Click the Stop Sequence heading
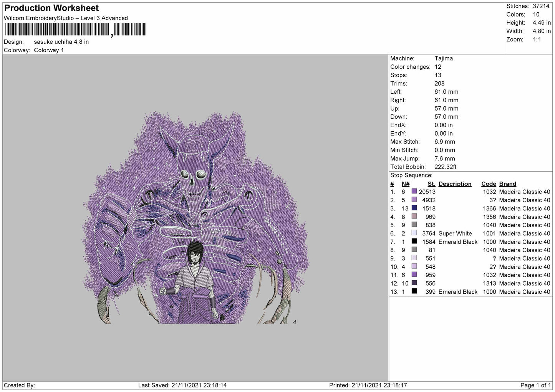The image size is (555, 392). 411,175
